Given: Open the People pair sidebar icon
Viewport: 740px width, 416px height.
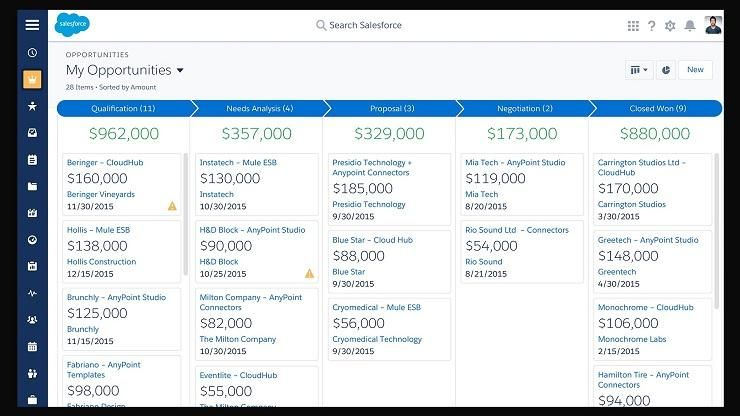Looking at the screenshot, I should (x=32, y=374).
